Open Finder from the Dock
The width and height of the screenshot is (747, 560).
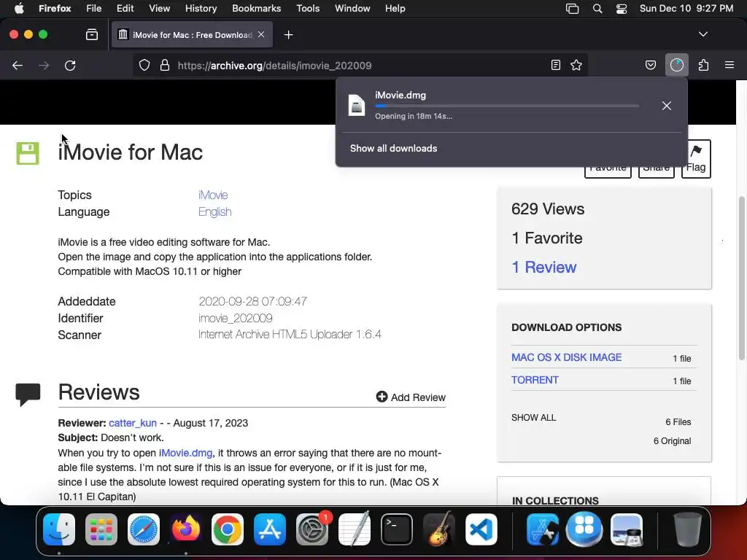click(x=59, y=529)
